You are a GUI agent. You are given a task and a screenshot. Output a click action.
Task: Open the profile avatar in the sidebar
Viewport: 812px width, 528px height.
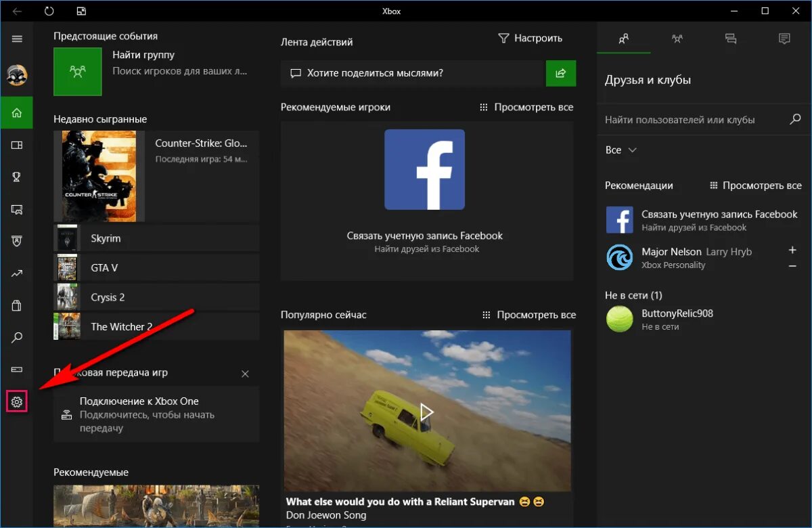pos(17,75)
